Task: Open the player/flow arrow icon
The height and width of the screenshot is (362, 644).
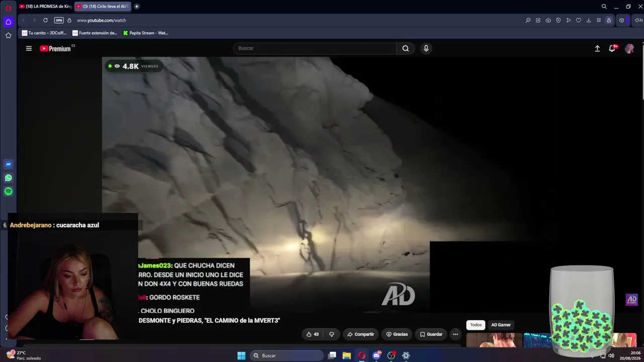Action: (568, 20)
